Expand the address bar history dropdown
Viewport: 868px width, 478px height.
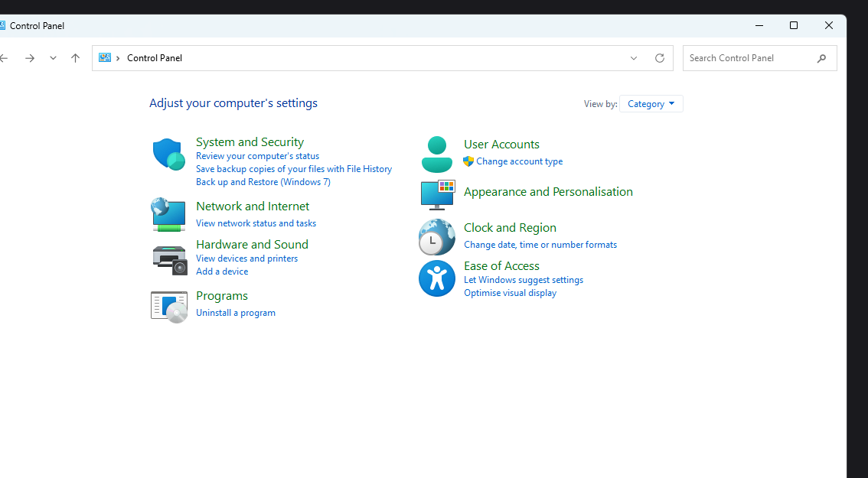(x=634, y=58)
